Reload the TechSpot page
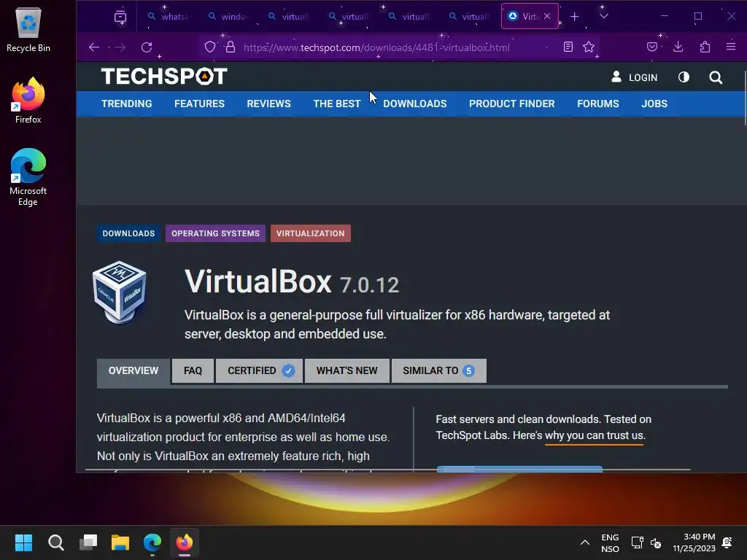Image resolution: width=747 pixels, height=560 pixels. [147, 47]
